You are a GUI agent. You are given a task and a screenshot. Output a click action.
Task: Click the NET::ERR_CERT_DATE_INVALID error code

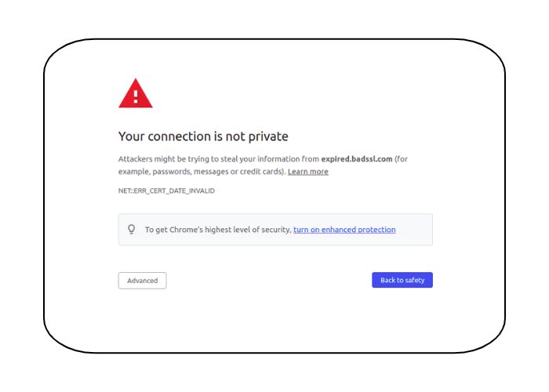click(x=166, y=191)
